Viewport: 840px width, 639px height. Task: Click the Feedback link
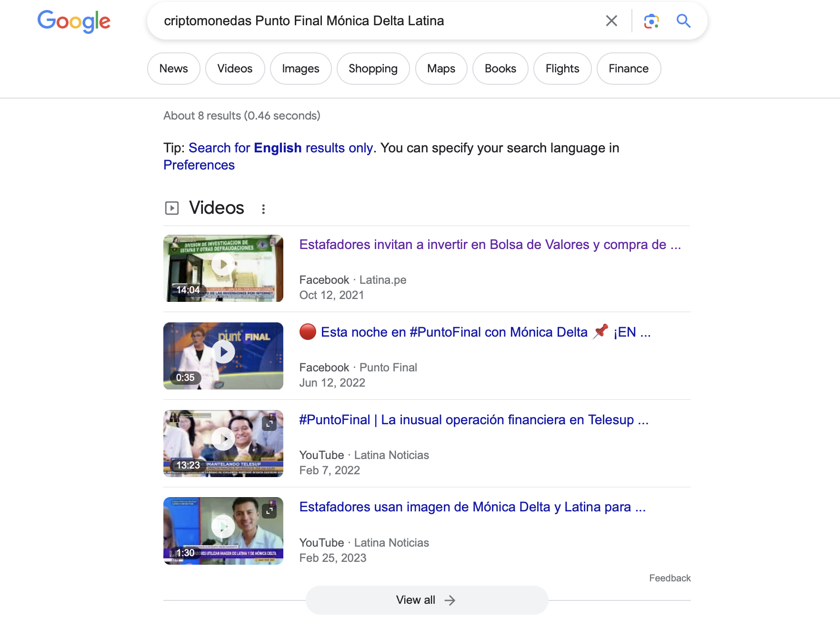tap(670, 578)
